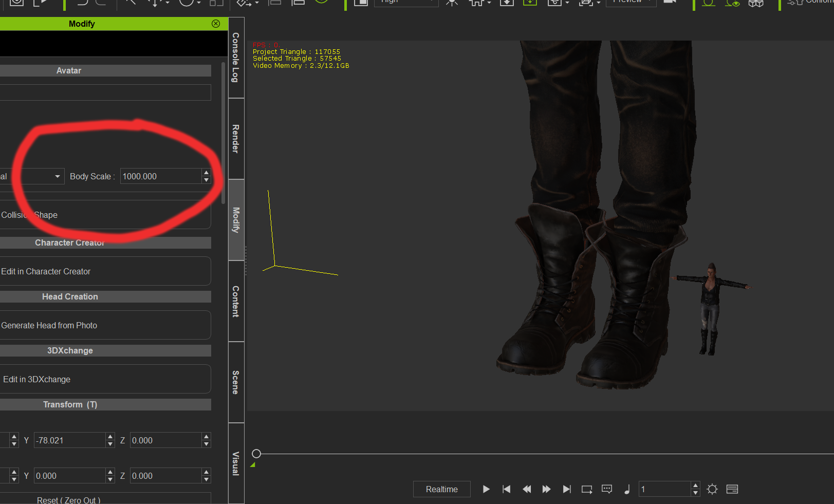The width and height of the screenshot is (834, 504).
Task: Click the speech bubble caption icon
Action: coord(607,489)
